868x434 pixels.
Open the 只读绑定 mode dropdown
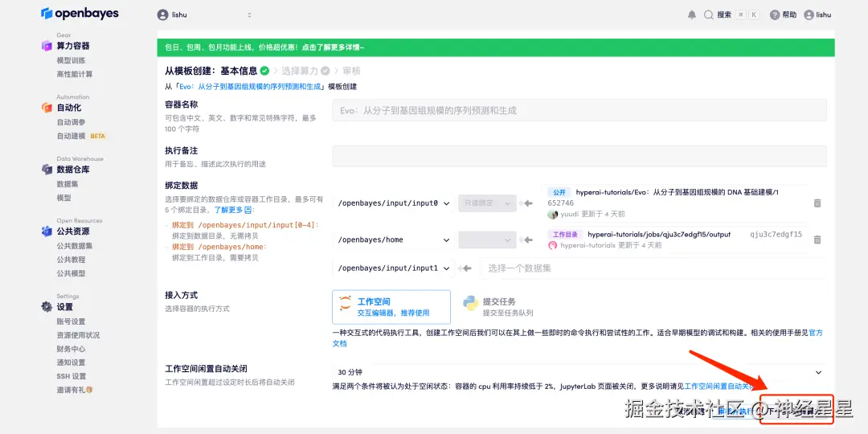pos(487,203)
